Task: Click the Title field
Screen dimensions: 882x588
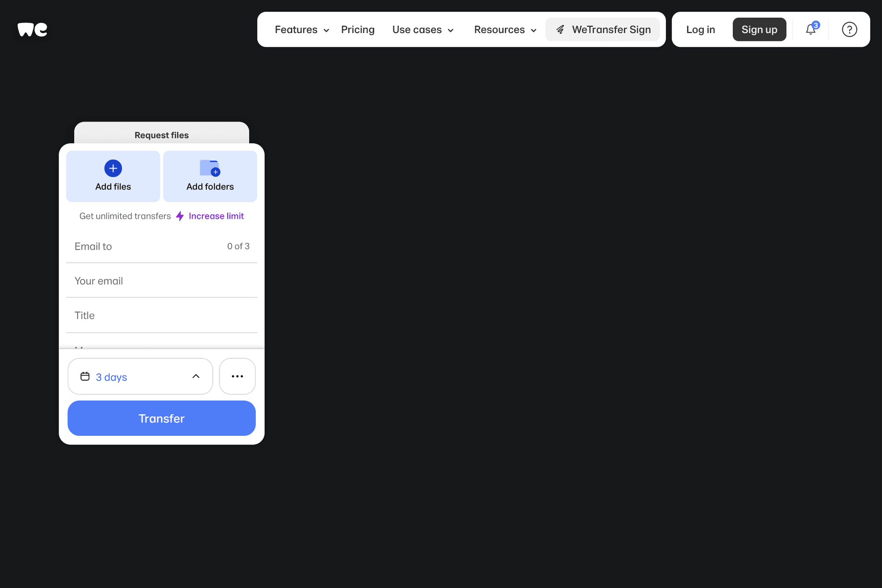Action: point(161,315)
